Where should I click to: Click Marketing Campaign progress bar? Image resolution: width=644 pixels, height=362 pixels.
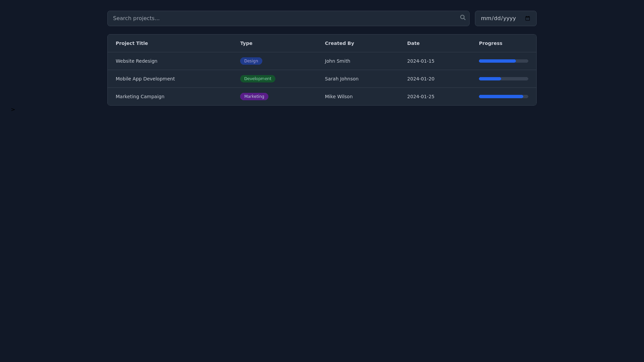(x=503, y=97)
